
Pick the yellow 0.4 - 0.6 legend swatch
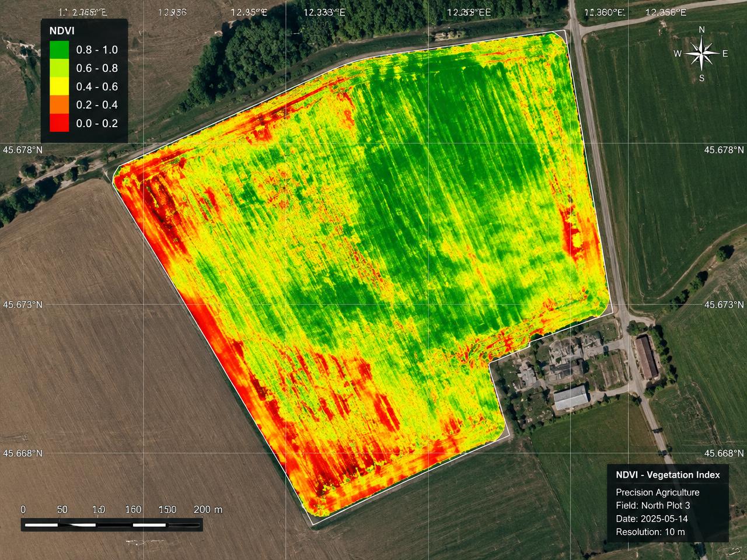point(59,87)
